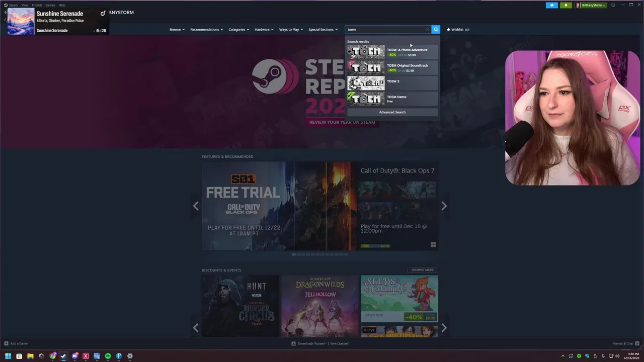Click Call of Duty: Black Ops 7 title
This screenshot has width=644, height=362.
397,170
